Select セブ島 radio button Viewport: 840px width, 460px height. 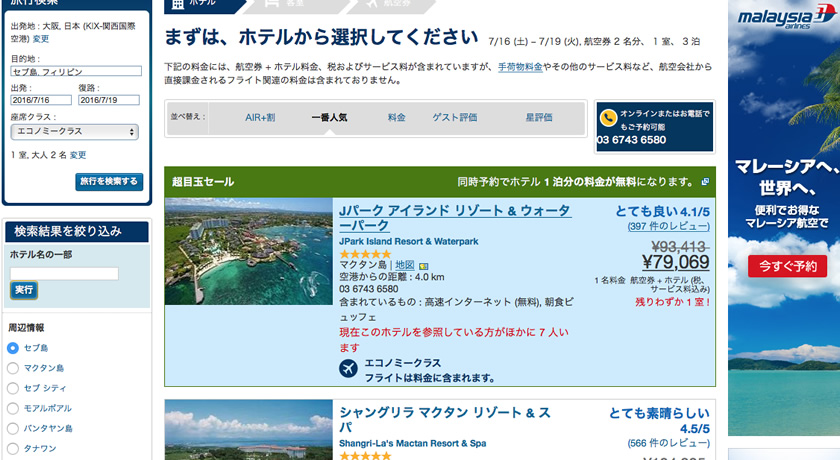(13, 348)
